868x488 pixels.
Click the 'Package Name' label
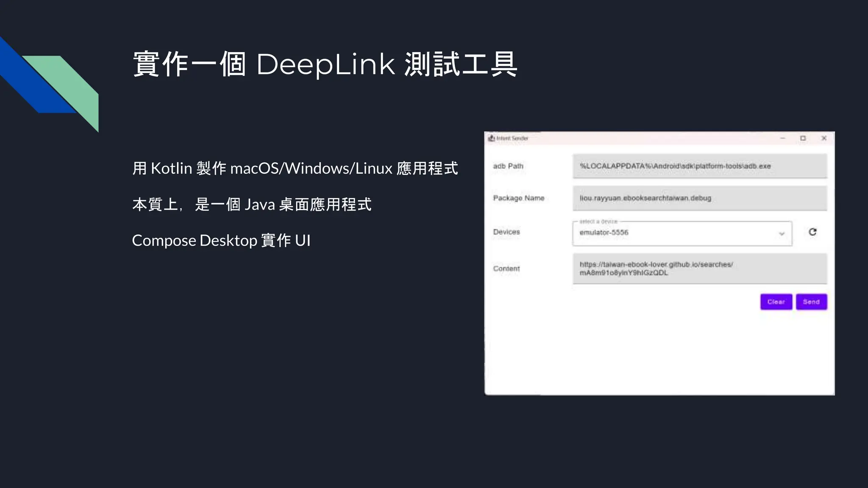518,198
